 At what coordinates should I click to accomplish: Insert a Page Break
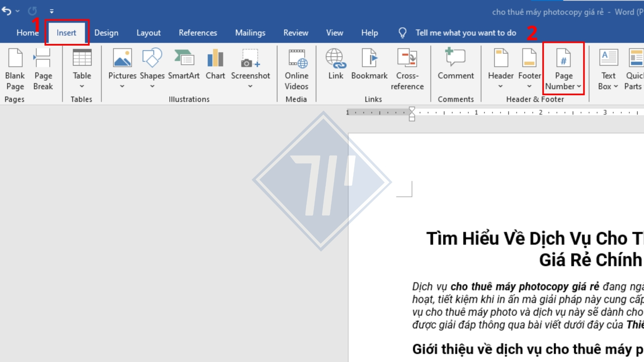43,69
